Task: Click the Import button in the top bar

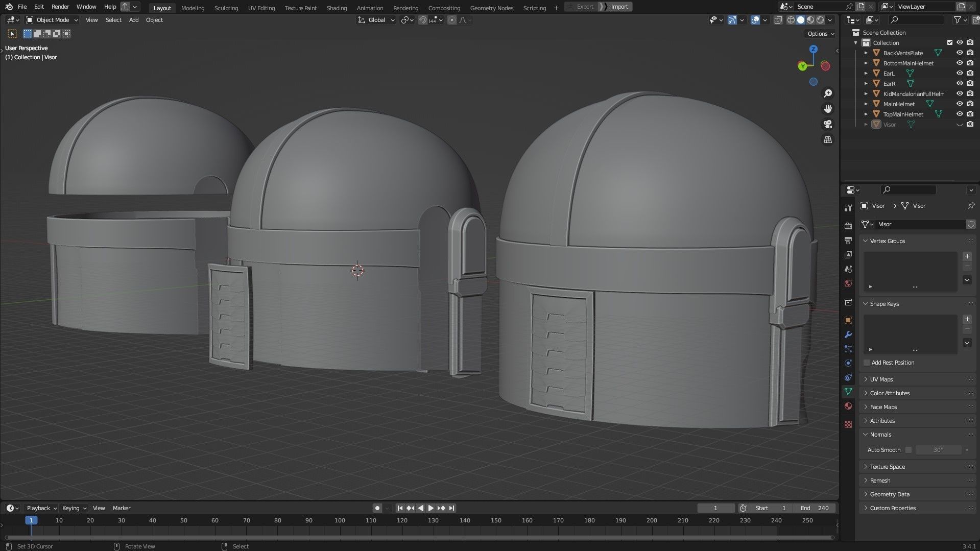Action: [616, 7]
